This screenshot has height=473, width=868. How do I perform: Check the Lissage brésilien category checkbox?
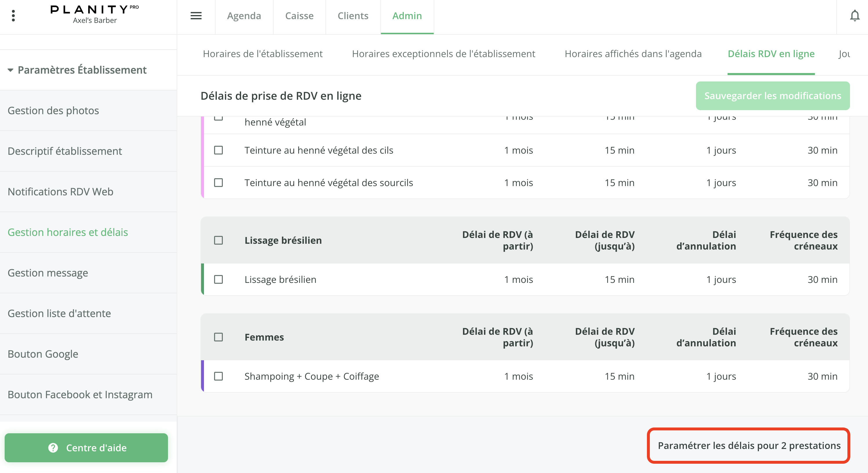pos(218,240)
